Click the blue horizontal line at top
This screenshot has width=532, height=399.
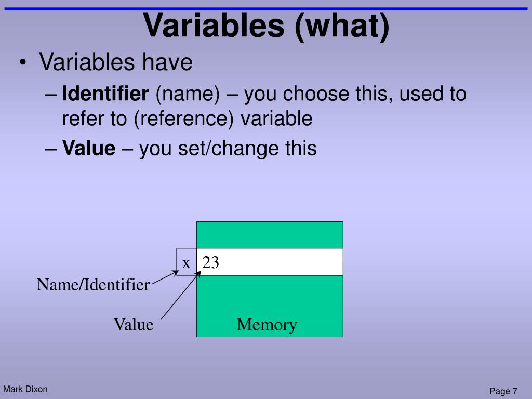pos(266,9)
